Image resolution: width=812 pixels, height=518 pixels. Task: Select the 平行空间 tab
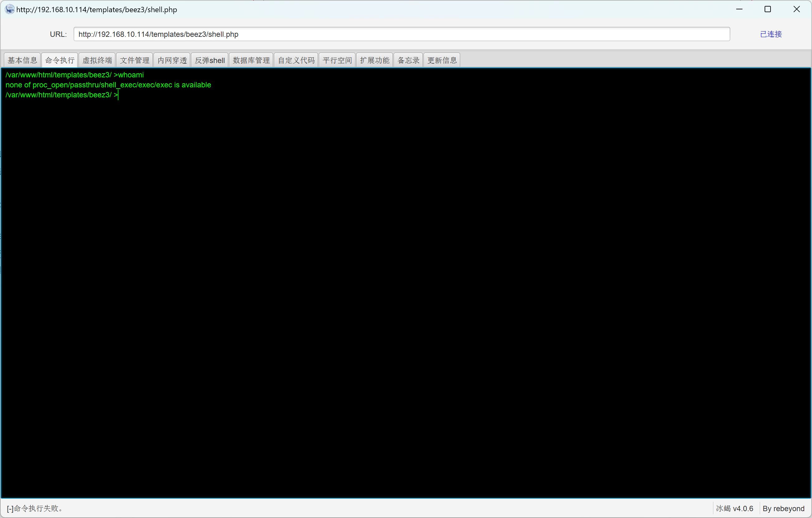click(337, 60)
